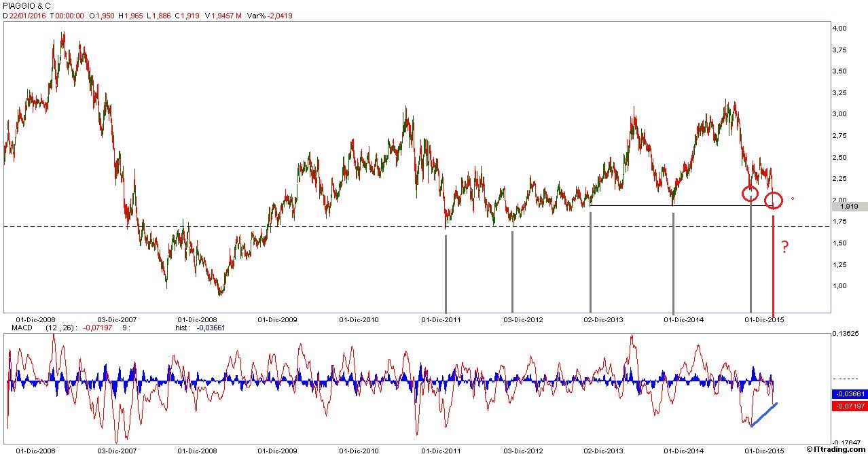This screenshot has height=454, width=868.
Task: Click the blue -0,03661 histogram value box
Action: click(x=850, y=394)
